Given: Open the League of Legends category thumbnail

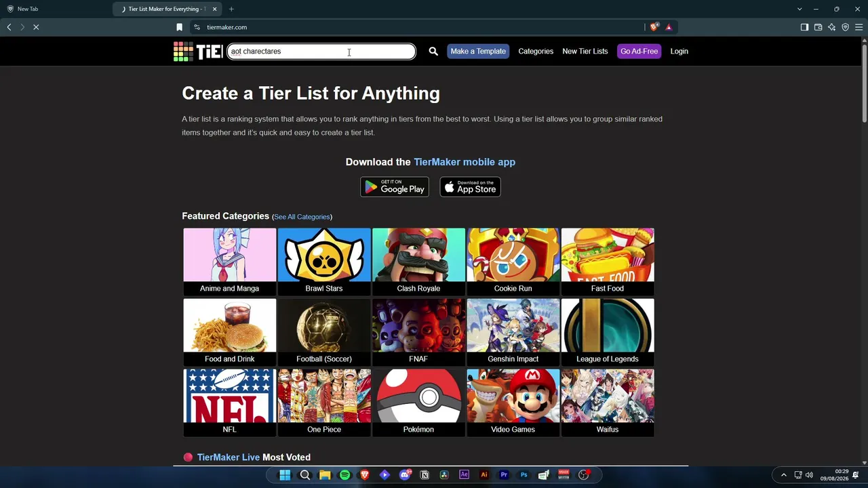Looking at the screenshot, I should [608, 332].
